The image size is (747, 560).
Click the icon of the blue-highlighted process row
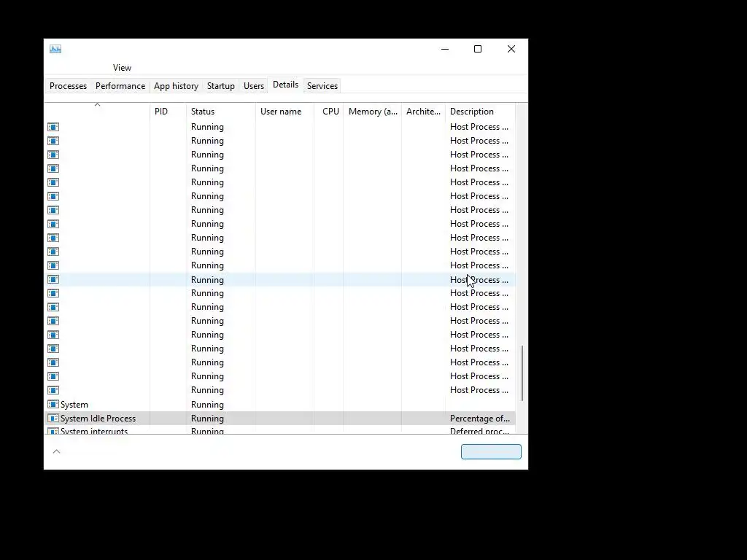(x=53, y=279)
